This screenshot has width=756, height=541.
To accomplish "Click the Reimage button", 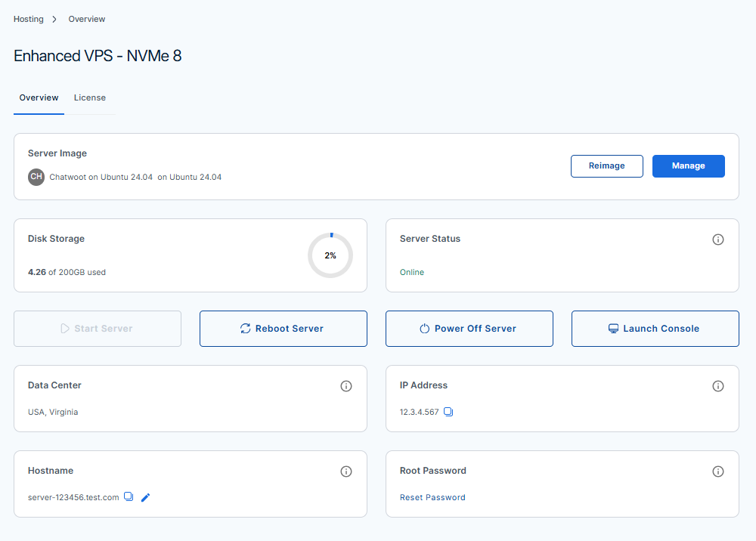I will [606, 166].
